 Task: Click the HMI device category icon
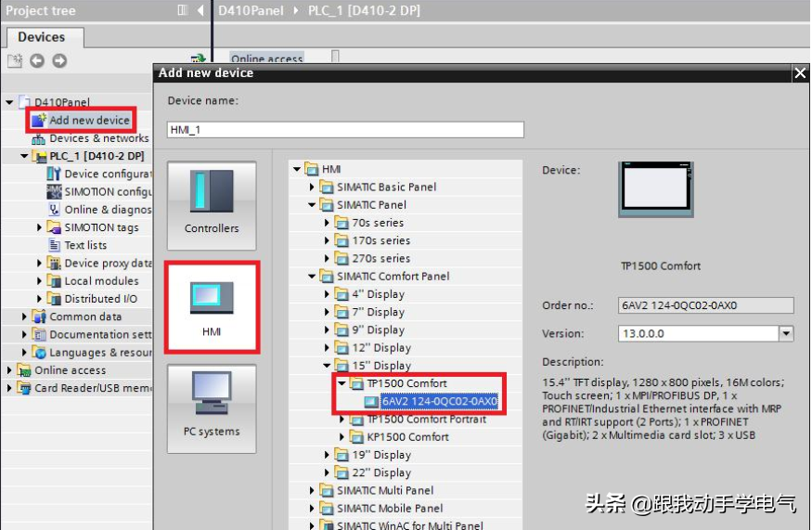click(x=212, y=306)
